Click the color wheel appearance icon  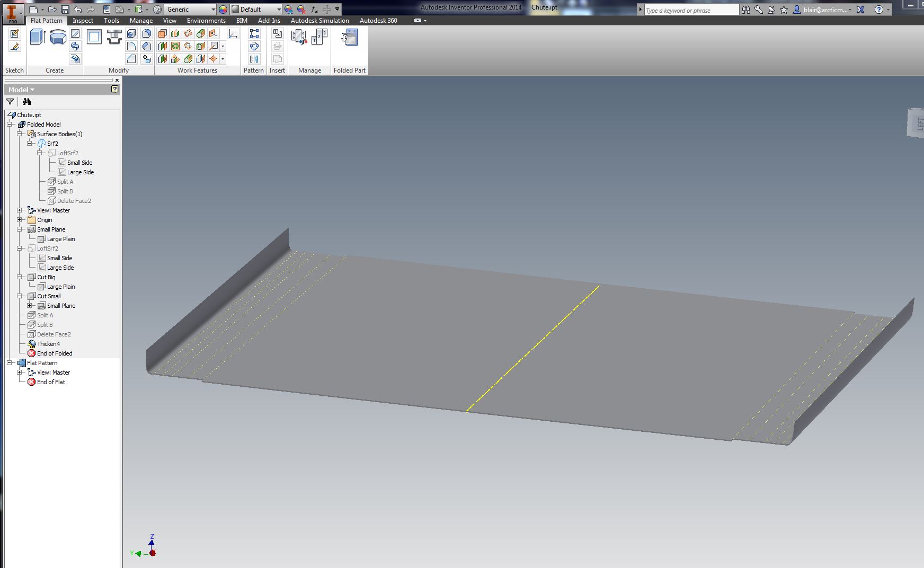click(x=223, y=10)
